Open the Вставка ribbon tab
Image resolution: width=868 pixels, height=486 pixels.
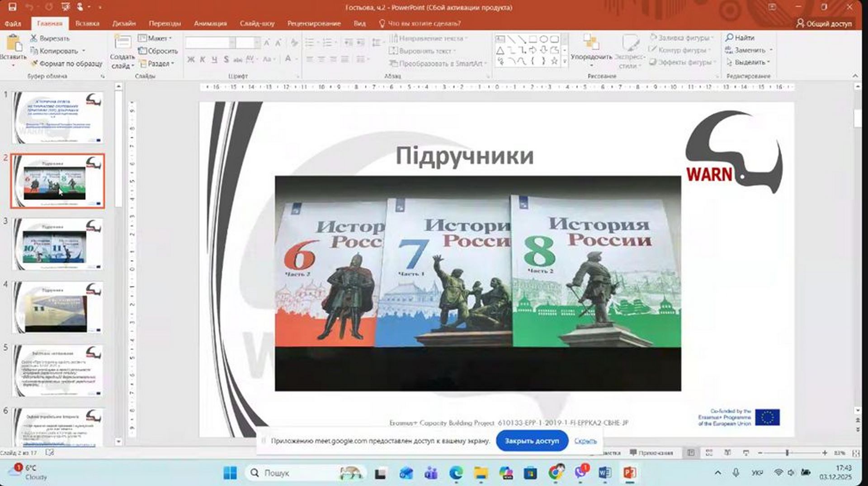(87, 24)
